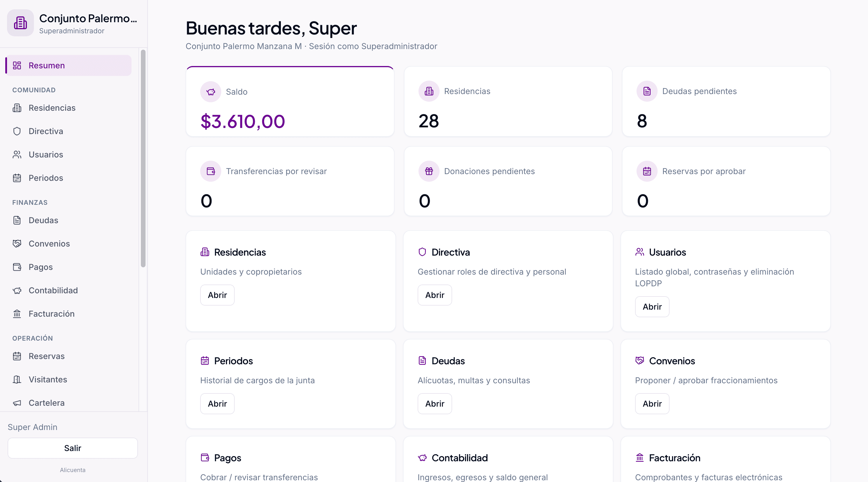Click Abrir in the Residencias card
Screen dimensions: 868x482
click(217, 295)
